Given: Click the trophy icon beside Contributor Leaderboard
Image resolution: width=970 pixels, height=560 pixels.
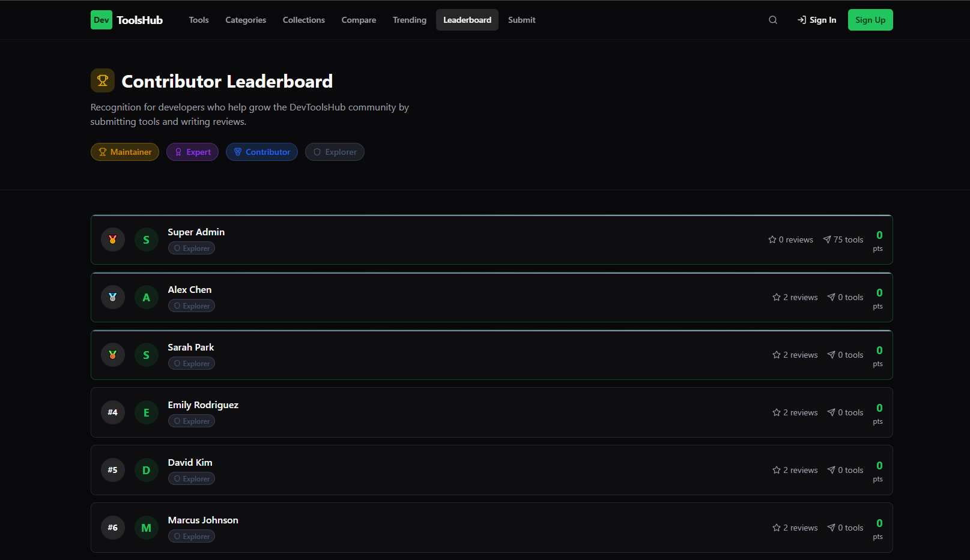Looking at the screenshot, I should 103,80.
